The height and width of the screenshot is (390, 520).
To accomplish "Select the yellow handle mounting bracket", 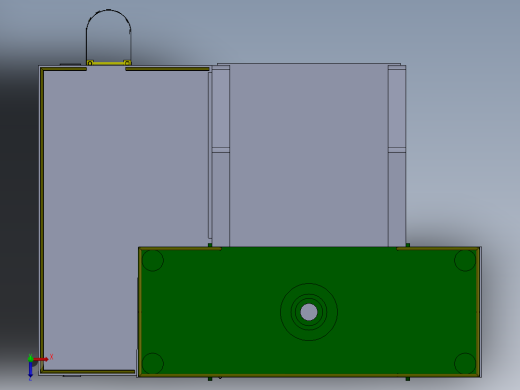I will pos(109,63).
